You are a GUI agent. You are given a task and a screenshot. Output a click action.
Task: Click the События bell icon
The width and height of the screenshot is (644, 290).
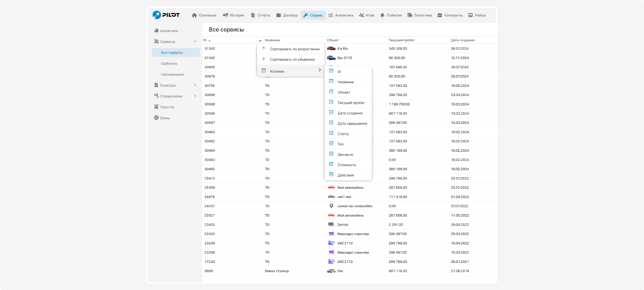(x=382, y=15)
